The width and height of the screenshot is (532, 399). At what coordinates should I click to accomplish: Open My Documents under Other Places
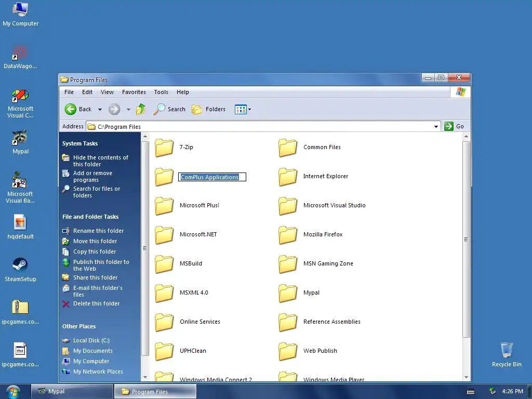92,351
